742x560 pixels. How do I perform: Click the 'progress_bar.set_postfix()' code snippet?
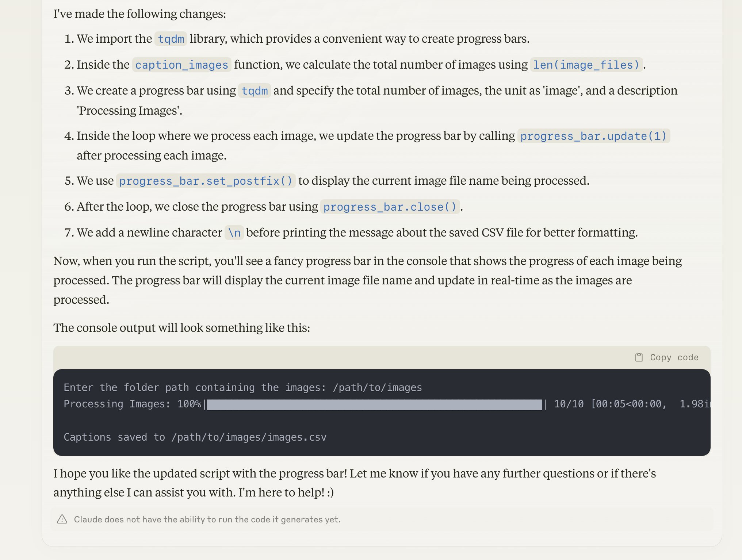[206, 181]
